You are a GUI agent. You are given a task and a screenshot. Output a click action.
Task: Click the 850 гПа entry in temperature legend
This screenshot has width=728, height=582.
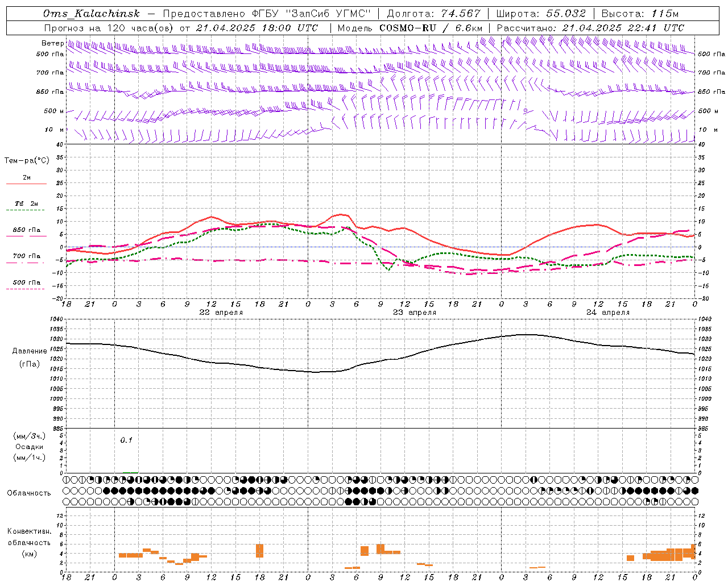(x=27, y=230)
